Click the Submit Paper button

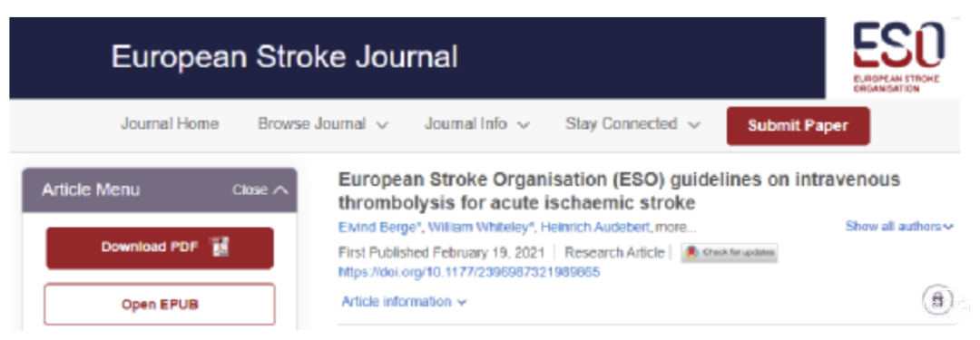coord(798,126)
